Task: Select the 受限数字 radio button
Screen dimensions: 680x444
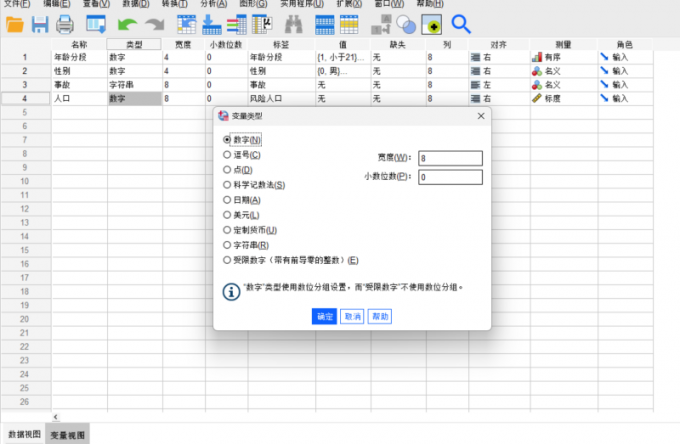Action: pos(227,260)
